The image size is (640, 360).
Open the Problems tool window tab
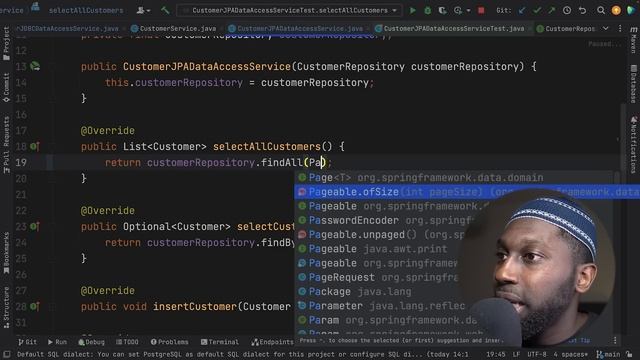pyautogui.click(x=169, y=342)
